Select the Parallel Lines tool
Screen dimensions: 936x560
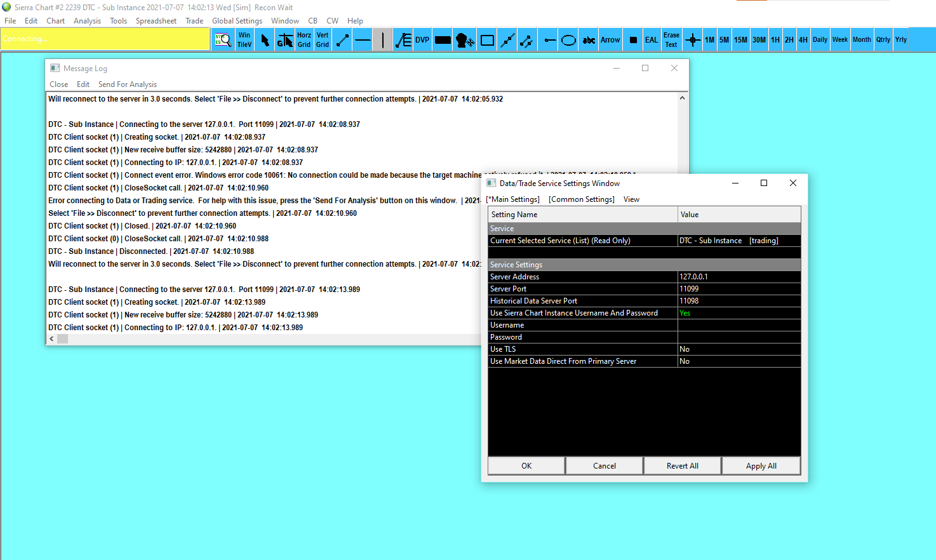coord(526,40)
